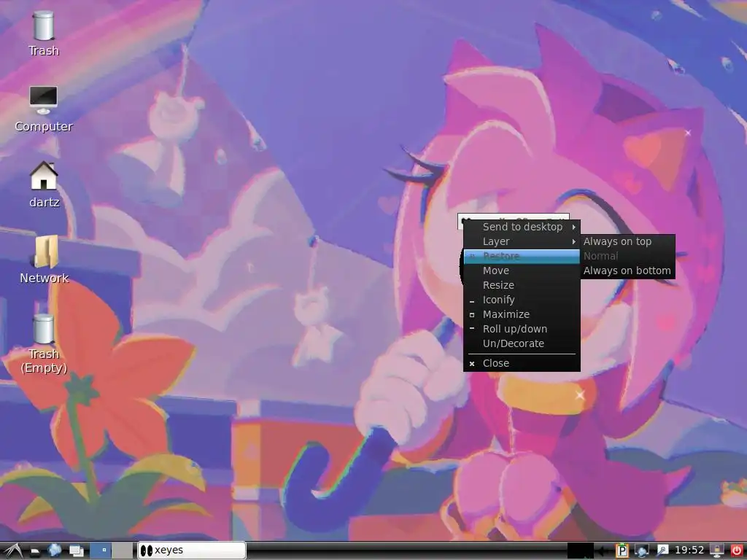Click the red power logout button

click(x=737, y=551)
